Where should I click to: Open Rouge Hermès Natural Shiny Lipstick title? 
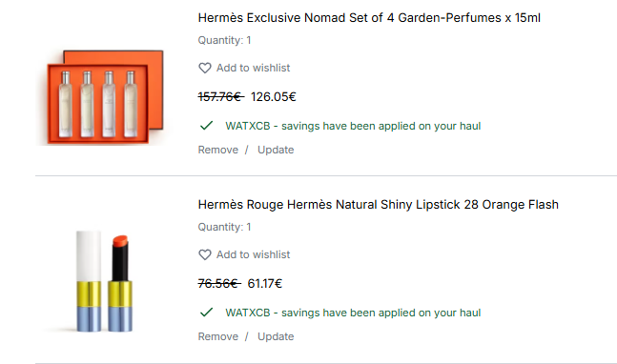pos(379,205)
